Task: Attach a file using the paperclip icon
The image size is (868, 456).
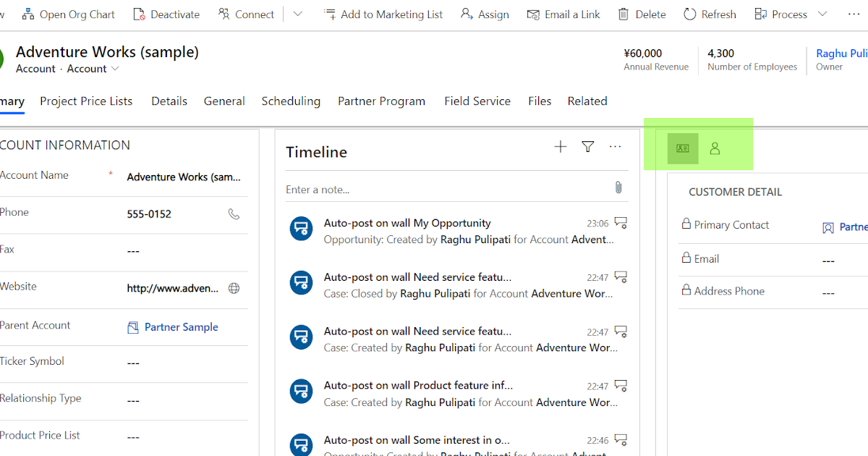Action: click(618, 187)
